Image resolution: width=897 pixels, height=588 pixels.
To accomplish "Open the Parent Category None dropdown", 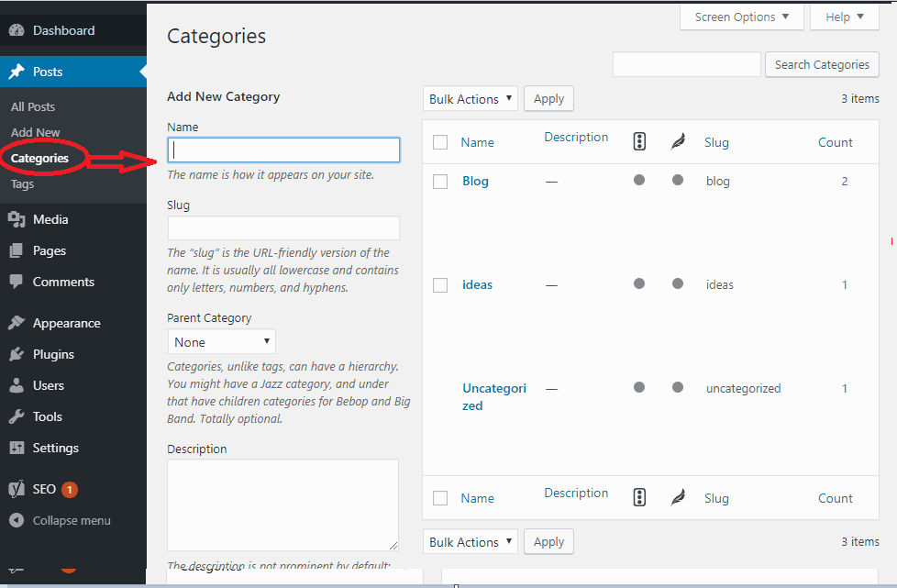I will coord(222,342).
